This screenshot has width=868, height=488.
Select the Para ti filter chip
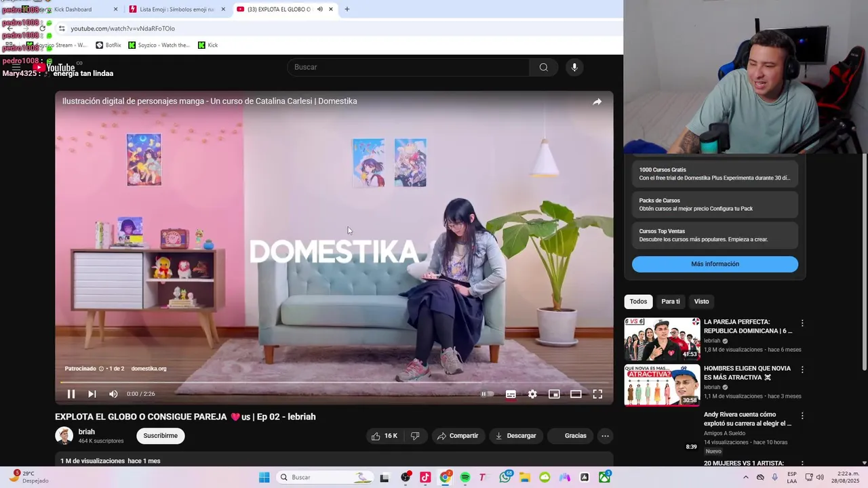671,302
